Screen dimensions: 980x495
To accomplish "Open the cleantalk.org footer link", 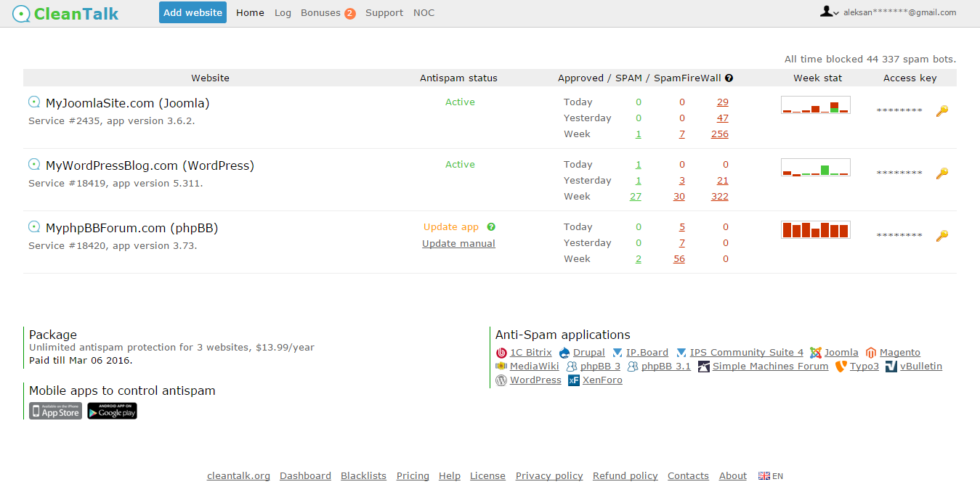I will (x=238, y=476).
